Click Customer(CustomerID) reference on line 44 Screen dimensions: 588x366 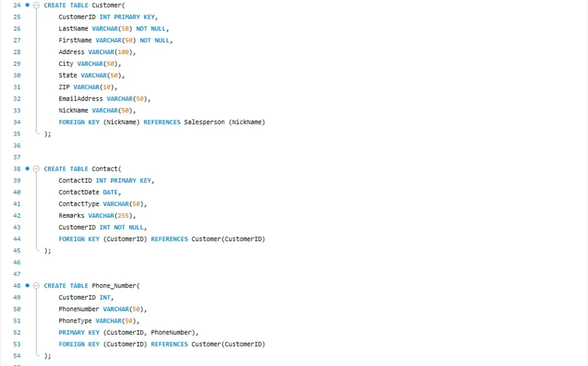tap(228, 239)
